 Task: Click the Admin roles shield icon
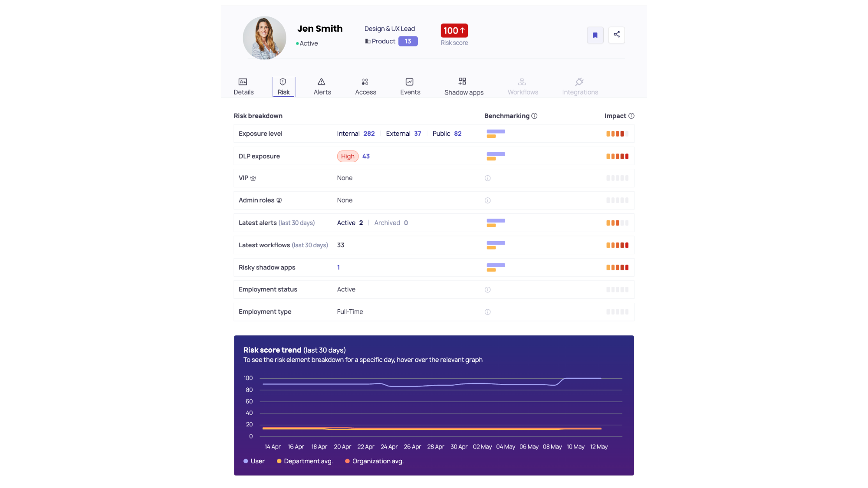279,200
